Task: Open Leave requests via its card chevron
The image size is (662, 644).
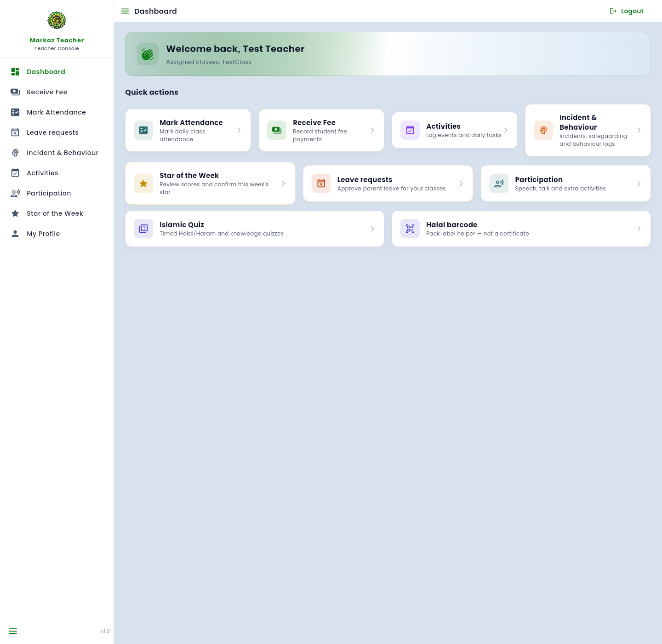Action: [x=461, y=184]
